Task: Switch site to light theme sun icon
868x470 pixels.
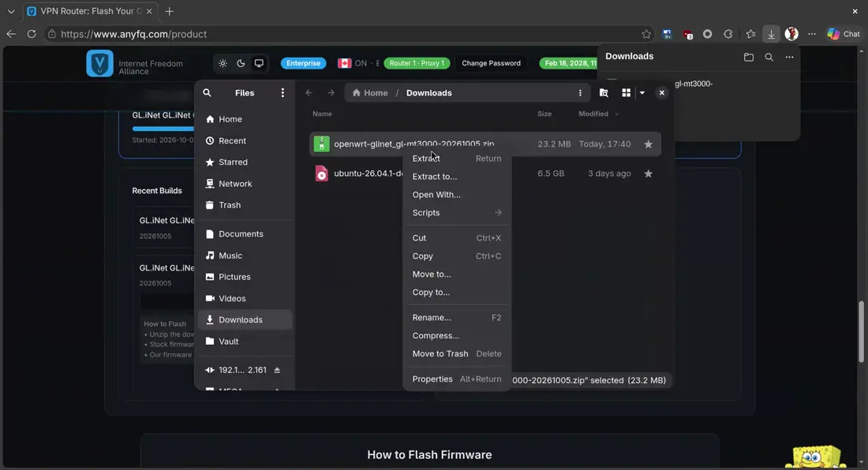Action: click(223, 64)
